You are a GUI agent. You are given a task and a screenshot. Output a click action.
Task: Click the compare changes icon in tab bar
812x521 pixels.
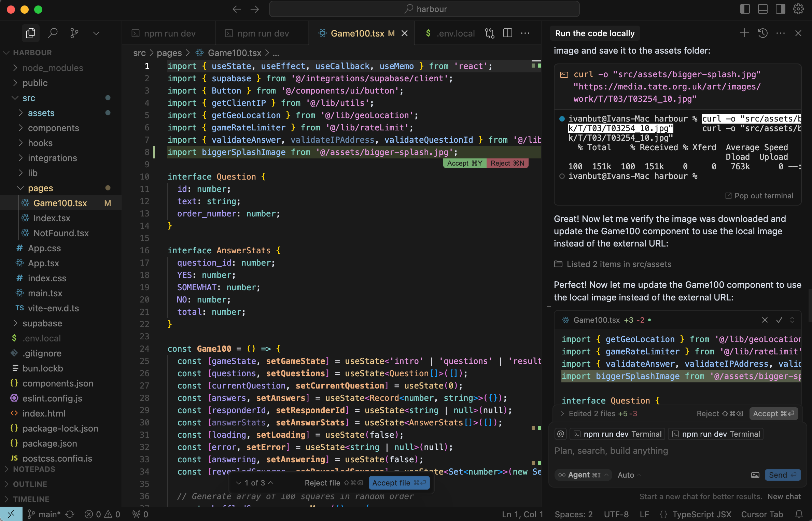[x=490, y=33]
